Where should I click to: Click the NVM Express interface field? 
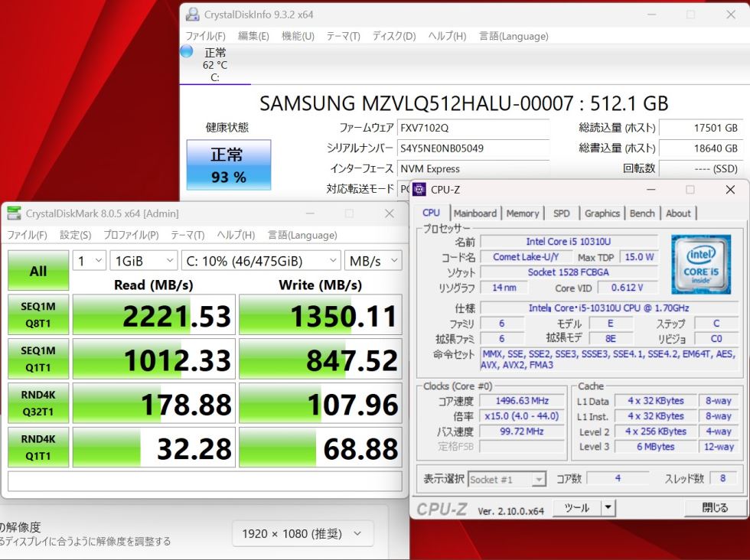(x=473, y=169)
